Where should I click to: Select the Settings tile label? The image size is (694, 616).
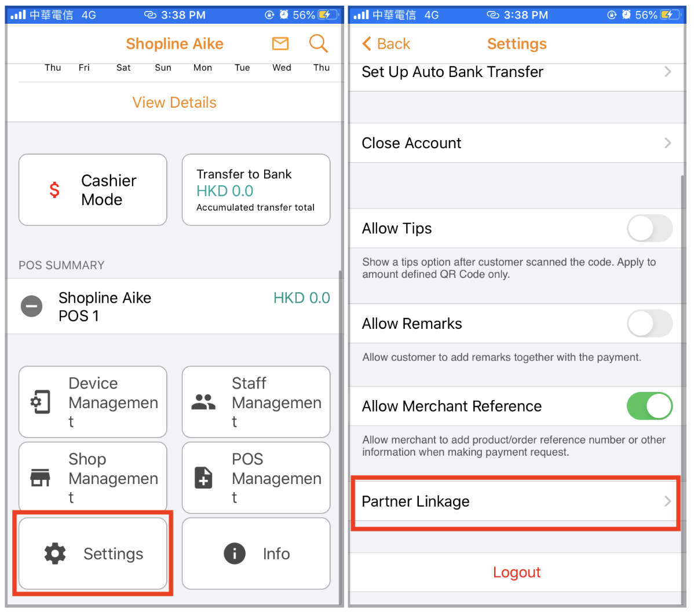(114, 553)
